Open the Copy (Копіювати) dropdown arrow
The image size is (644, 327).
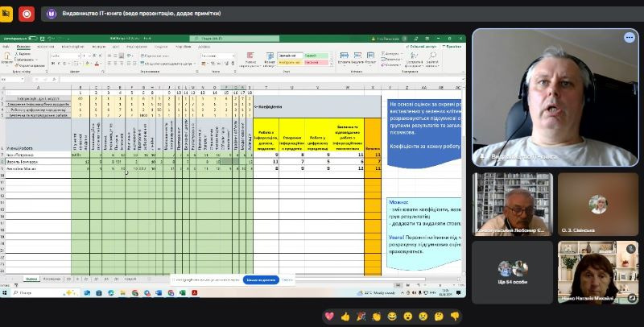tap(35, 60)
